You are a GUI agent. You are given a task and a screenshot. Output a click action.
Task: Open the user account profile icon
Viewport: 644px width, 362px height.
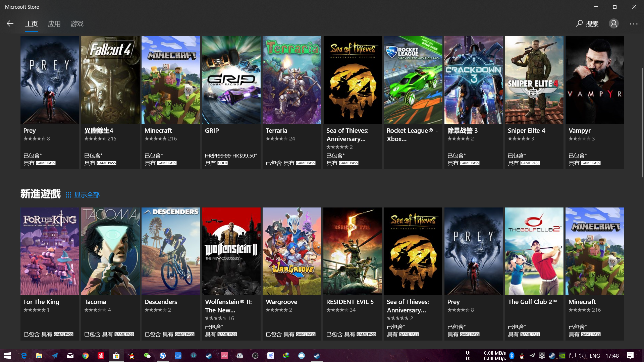click(x=613, y=23)
